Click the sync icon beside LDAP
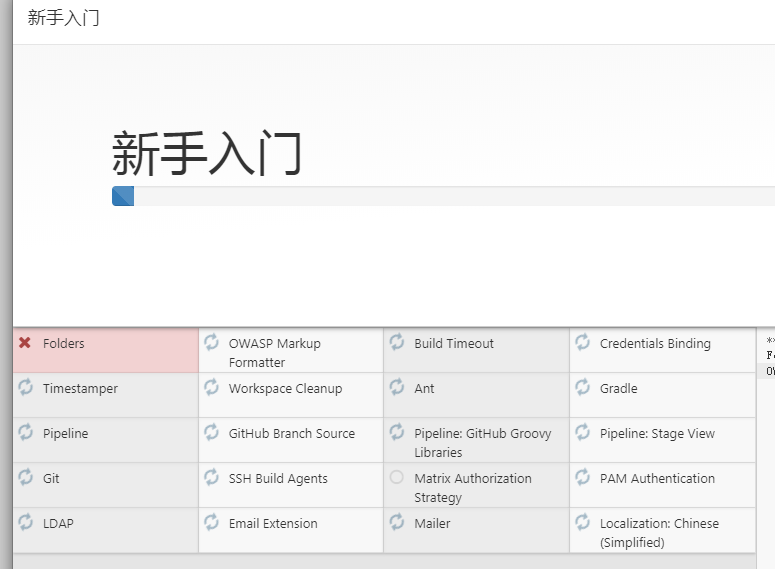 coord(25,523)
